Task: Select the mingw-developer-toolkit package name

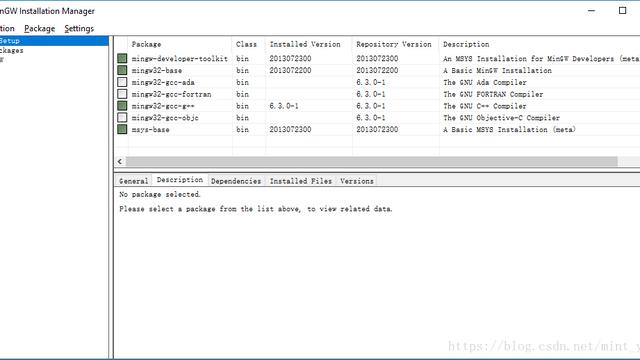Action: (180, 59)
